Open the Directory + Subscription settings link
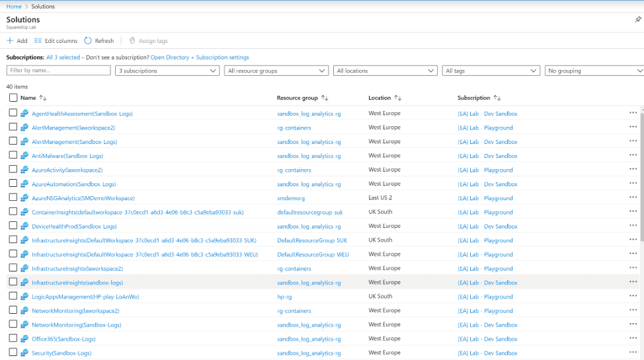Viewport: 644px width, 360px height. pyautogui.click(x=200, y=57)
